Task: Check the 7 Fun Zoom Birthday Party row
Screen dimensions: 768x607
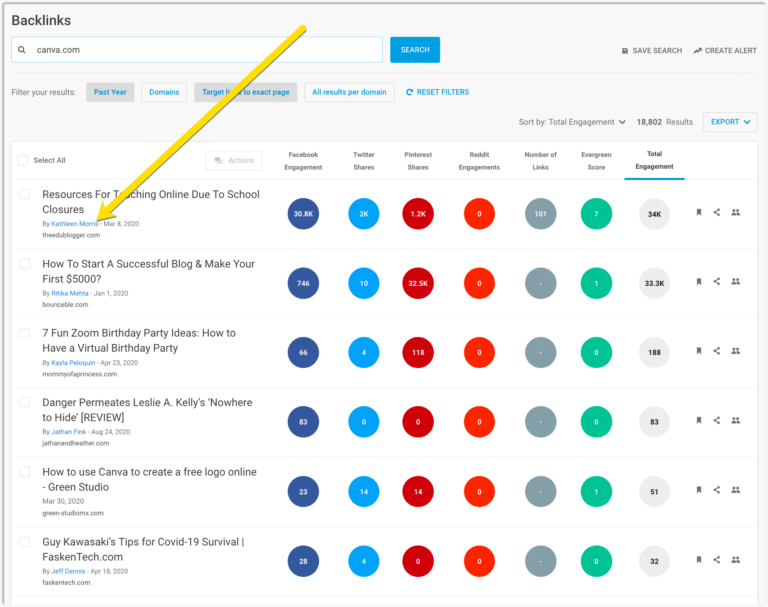Action: pyautogui.click(x=24, y=333)
